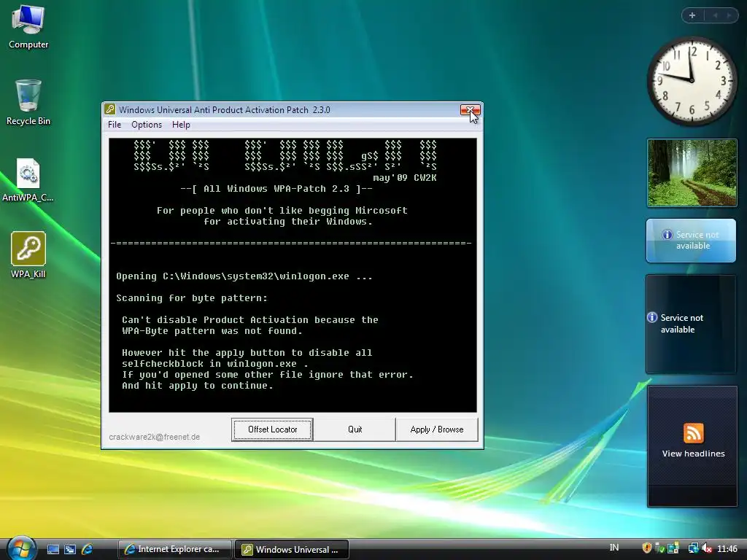Click the key icon in patch title bar
The image size is (747, 560).
(x=110, y=109)
